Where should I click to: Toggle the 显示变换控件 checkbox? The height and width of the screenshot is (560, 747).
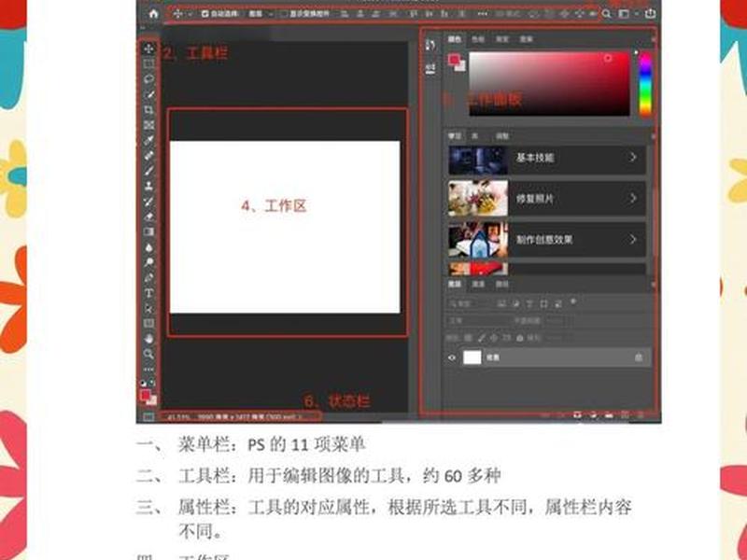click(x=284, y=14)
